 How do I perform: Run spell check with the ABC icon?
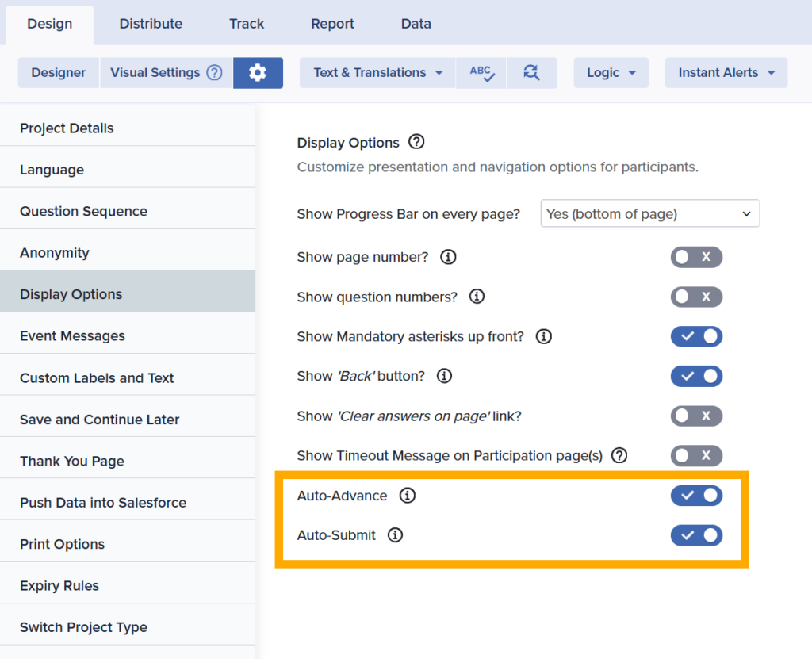pyautogui.click(x=481, y=72)
